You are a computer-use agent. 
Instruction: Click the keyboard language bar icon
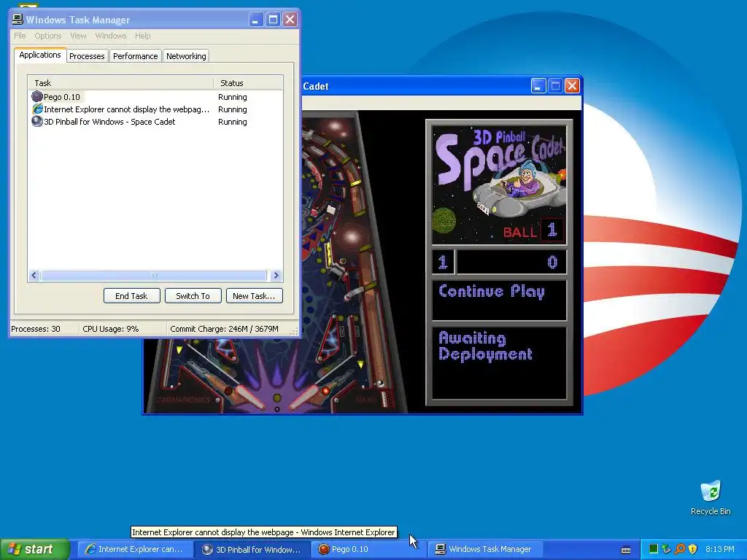626,550
